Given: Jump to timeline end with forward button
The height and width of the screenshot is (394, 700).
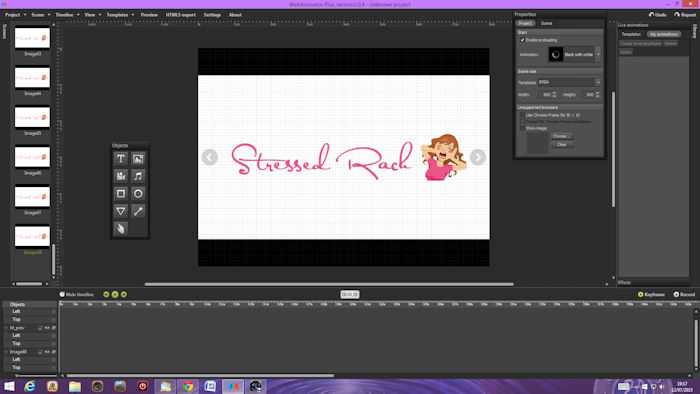Looking at the screenshot, I should pyautogui.click(x=124, y=294).
